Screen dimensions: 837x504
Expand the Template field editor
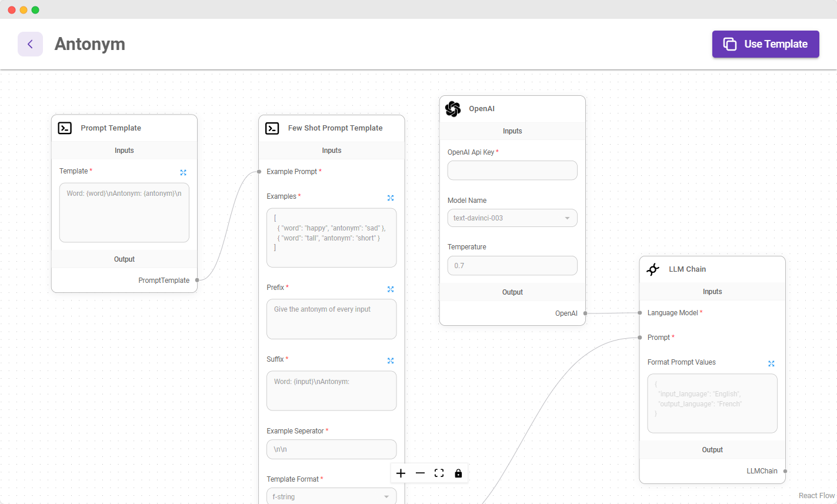point(183,172)
